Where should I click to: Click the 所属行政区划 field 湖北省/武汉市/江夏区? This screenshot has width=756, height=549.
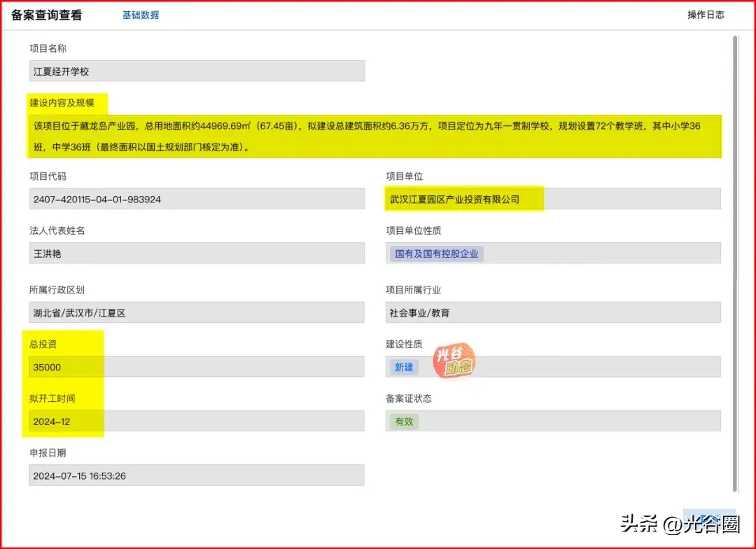point(197,313)
